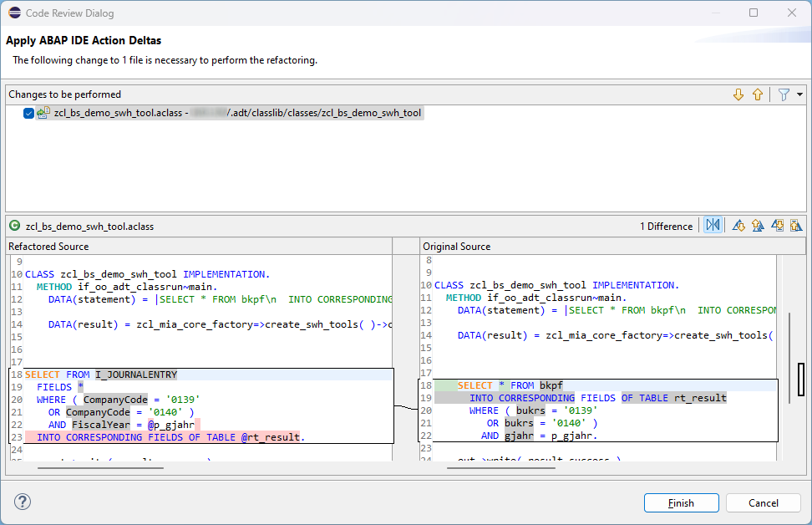Screen dimensions: 812x525
Task: Open help via the question mark icon
Action: (23, 502)
